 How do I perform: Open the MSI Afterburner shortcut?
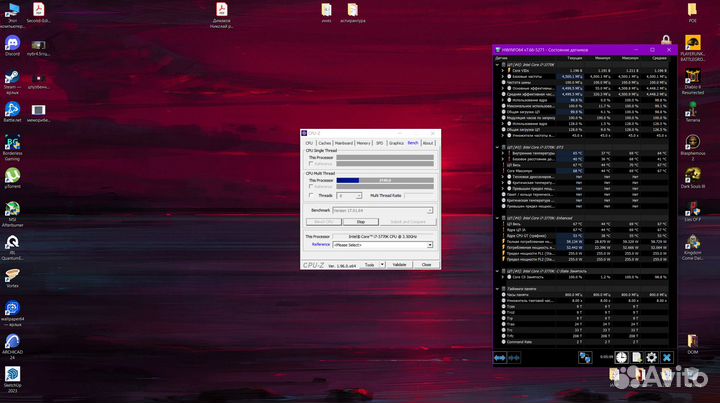point(12,214)
